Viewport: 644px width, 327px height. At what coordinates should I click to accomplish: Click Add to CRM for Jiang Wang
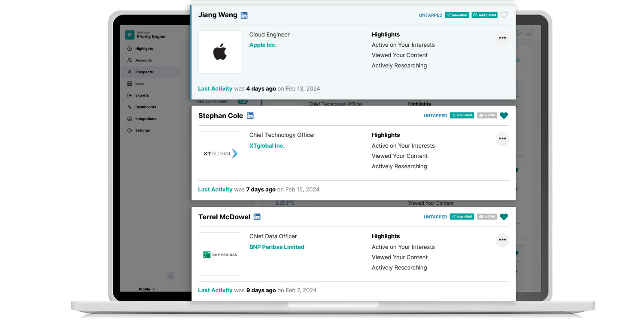coord(485,15)
